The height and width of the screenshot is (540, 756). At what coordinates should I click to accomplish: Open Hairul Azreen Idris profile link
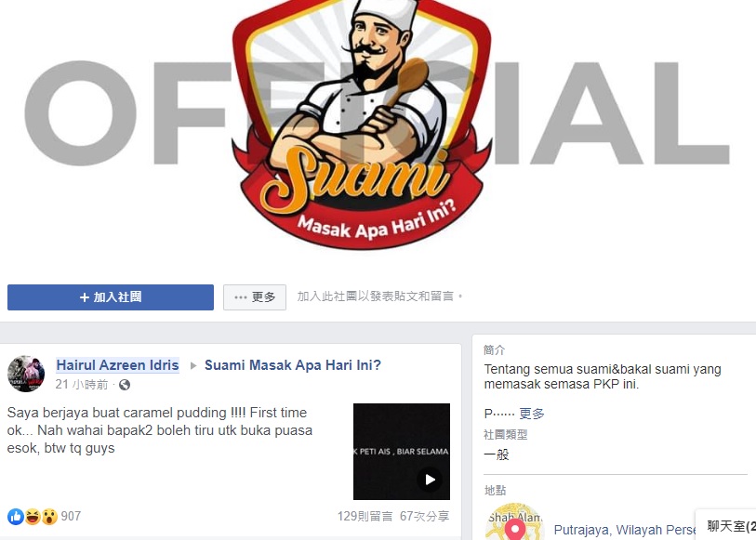coord(118,365)
